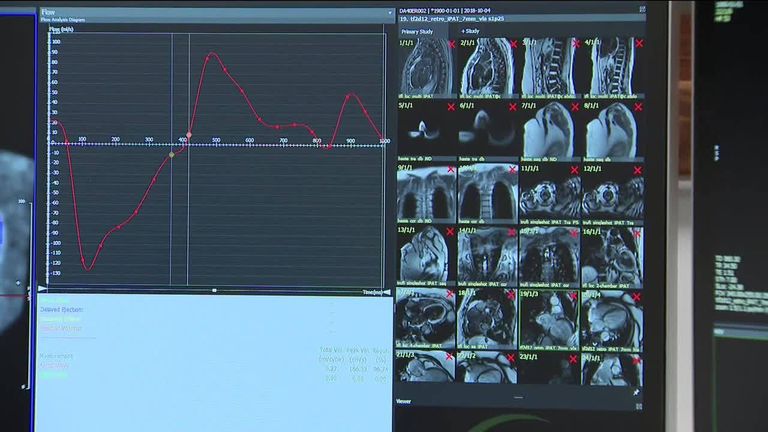Click red X on series 1/1/1 thumbnail
This screenshot has width=768, height=432.
point(451,44)
